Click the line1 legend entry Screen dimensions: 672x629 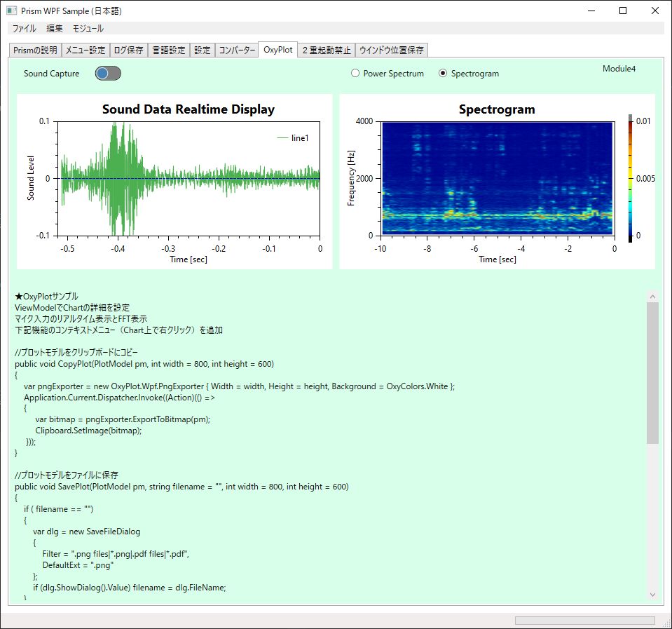click(x=293, y=138)
